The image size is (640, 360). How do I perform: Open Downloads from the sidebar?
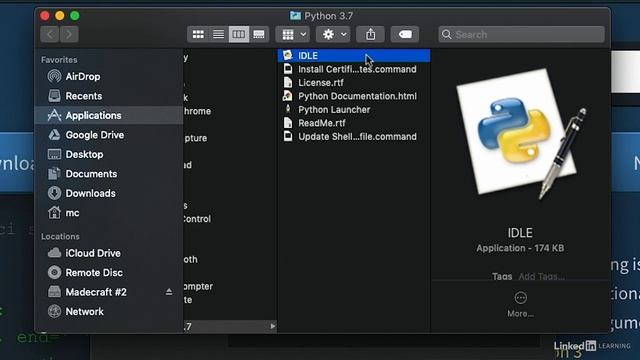click(109, 193)
